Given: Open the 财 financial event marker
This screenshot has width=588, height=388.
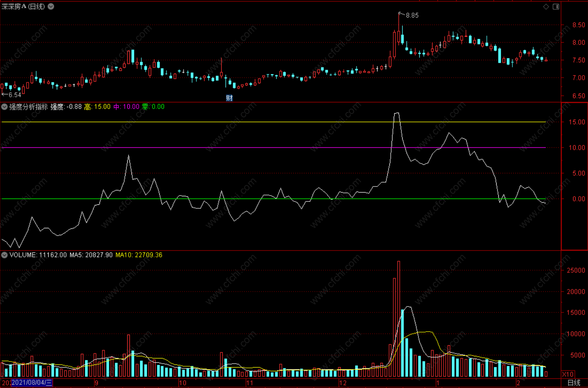Looking at the screenshot, I should [x=229, y=98].
